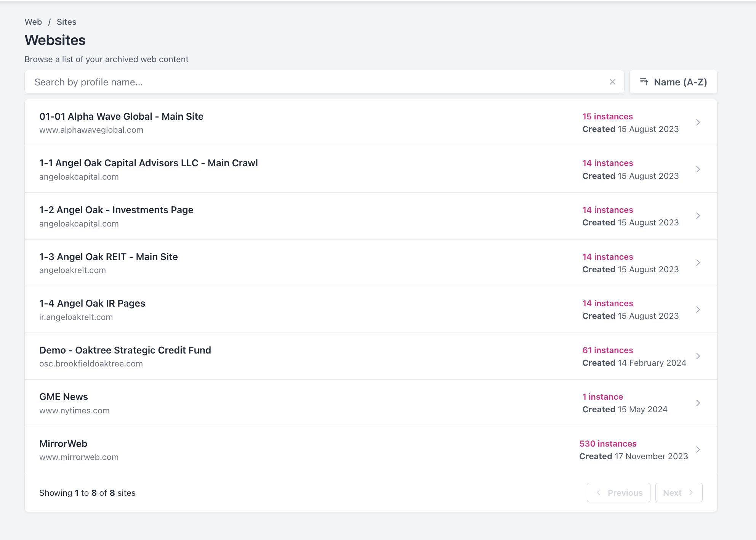Click the 15 instances label
756x540 pixels.
(x=607, y=116)
